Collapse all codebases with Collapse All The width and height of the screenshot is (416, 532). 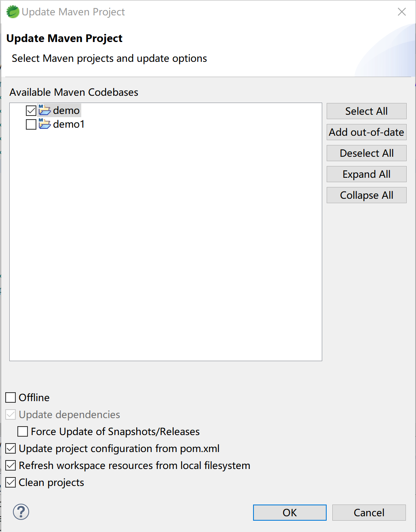[x=366, y=195]
